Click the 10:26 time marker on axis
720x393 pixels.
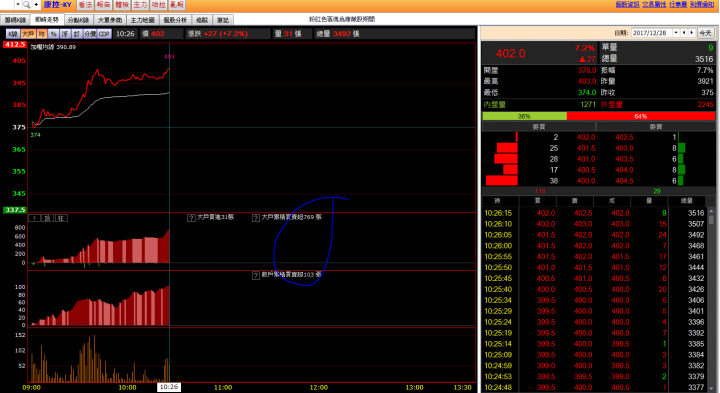click(169, 387)
